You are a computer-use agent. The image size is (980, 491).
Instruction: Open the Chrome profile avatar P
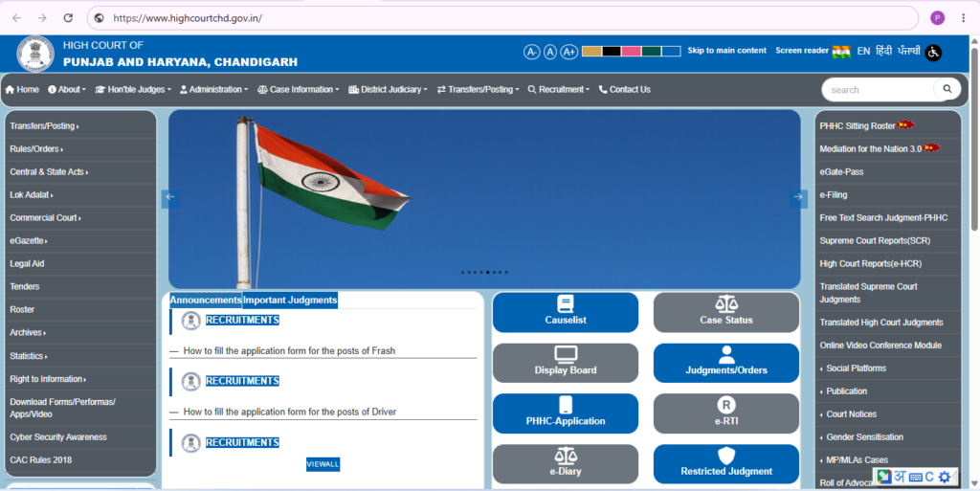pos(937,18)
